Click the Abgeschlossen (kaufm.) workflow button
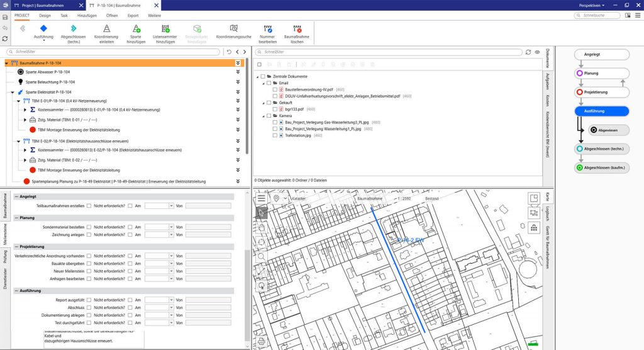The height and width of the screenshot is (350, 644). click(x=602, y=168)
